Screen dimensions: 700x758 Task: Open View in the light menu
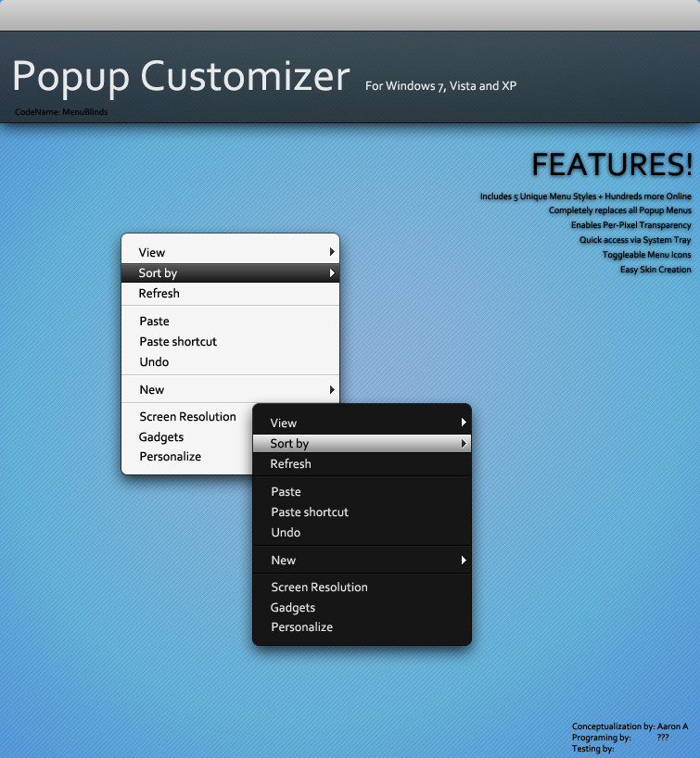tap(230, 252)
